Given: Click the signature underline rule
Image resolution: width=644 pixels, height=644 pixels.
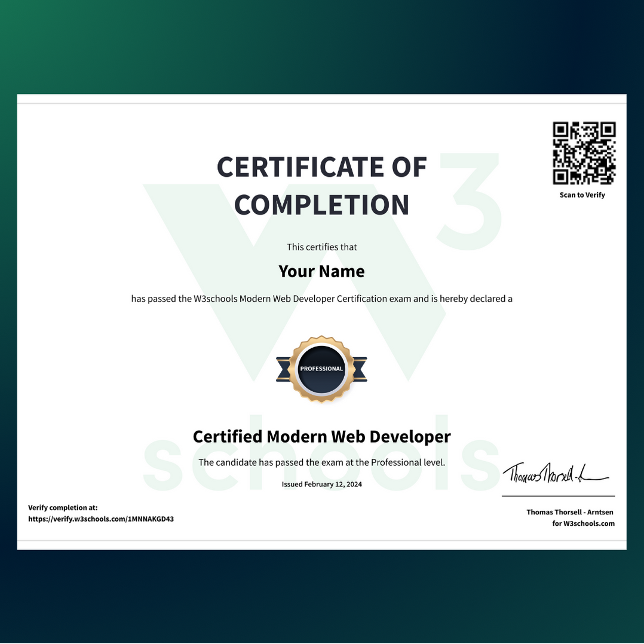Looking at the screenshot, I should pos(558,497).
